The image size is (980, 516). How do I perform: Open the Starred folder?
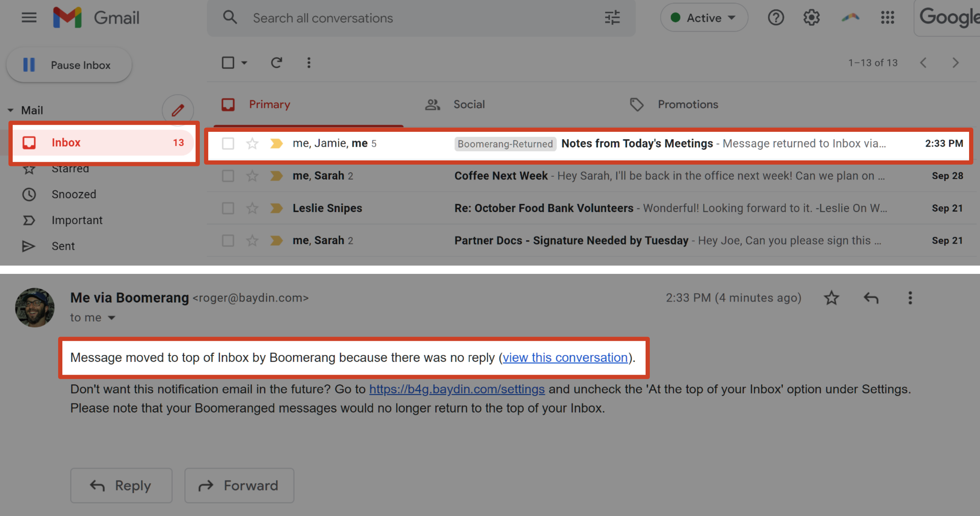70,168
